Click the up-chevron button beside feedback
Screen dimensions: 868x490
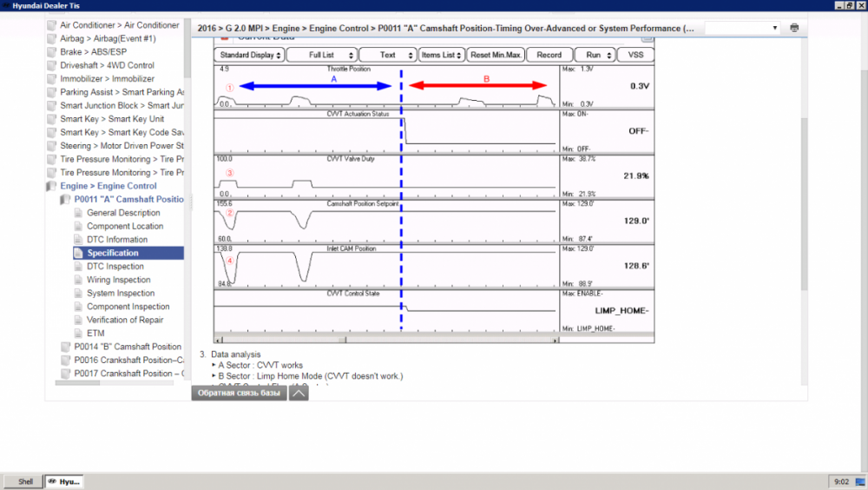click(299, 393)
